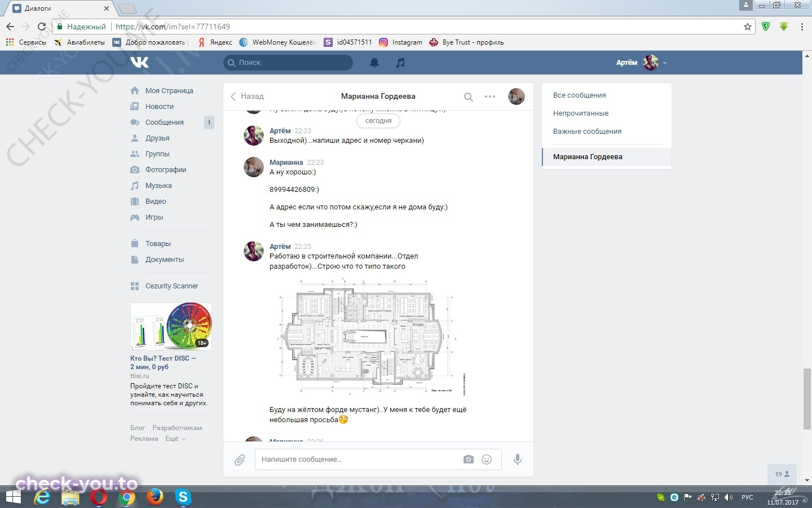The height and width of the screenshot is (508, 812).
Task: Open Документы in left menu
Action: [165, 259]
